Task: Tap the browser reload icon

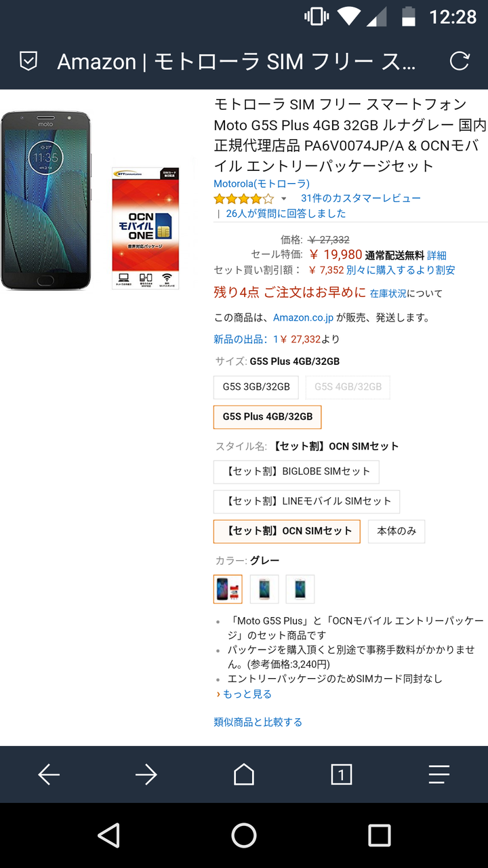Action: click(x=460, y=61)
